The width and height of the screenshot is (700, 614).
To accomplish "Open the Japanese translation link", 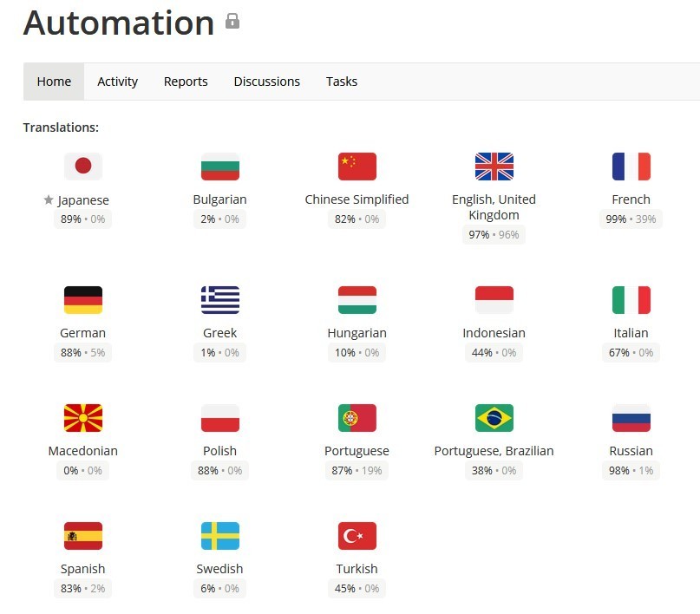I will coord(83,200).
